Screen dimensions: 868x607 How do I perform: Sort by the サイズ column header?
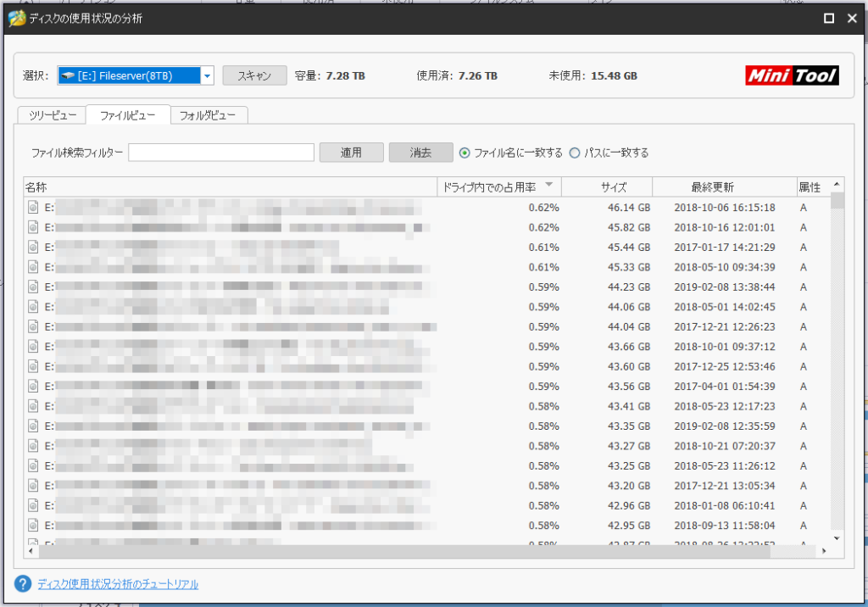point(607,187)
